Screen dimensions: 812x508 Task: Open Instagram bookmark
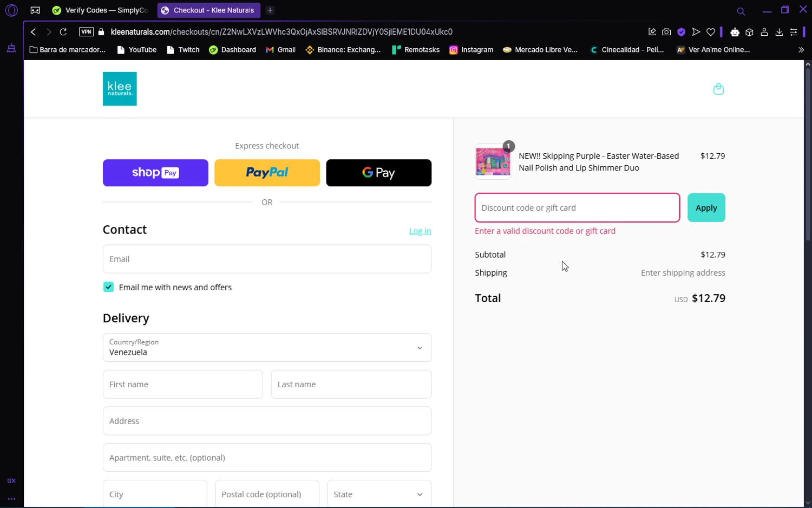(x=472, y=50)
